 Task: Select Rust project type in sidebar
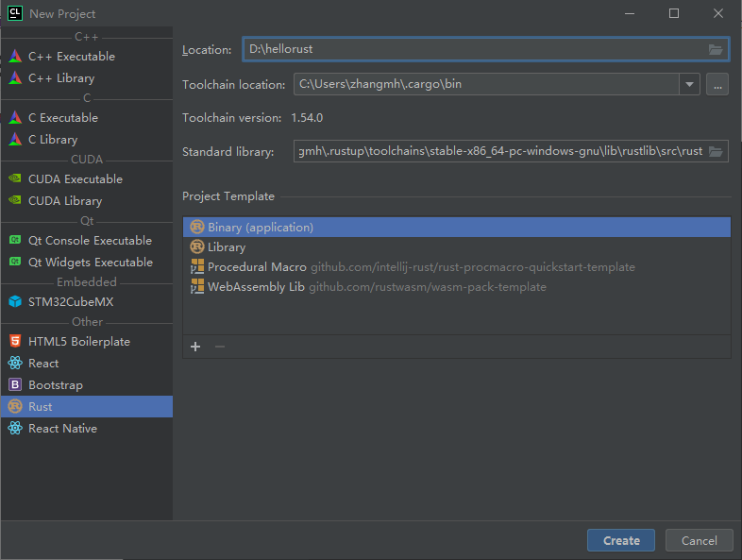(87, 407)
